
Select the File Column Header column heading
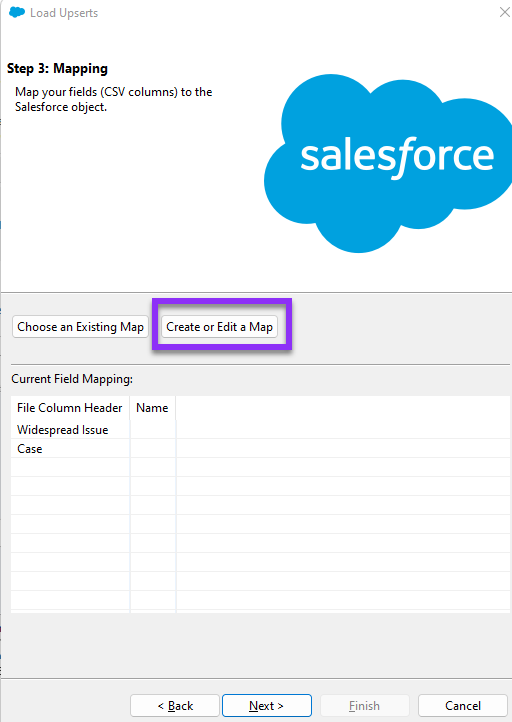(70, 408)
